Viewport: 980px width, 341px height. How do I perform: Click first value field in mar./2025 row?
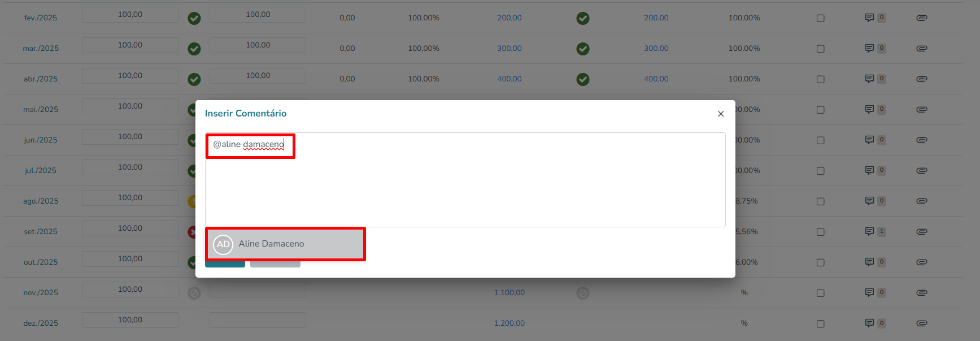(130, 45)
